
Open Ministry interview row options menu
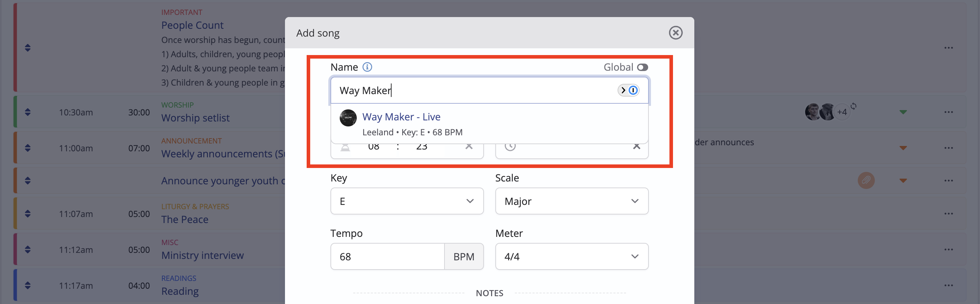[948, 250]
